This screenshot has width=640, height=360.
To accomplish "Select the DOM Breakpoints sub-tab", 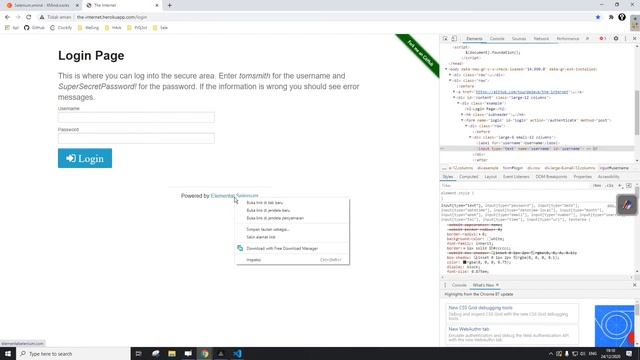I will tap(551, 177).
